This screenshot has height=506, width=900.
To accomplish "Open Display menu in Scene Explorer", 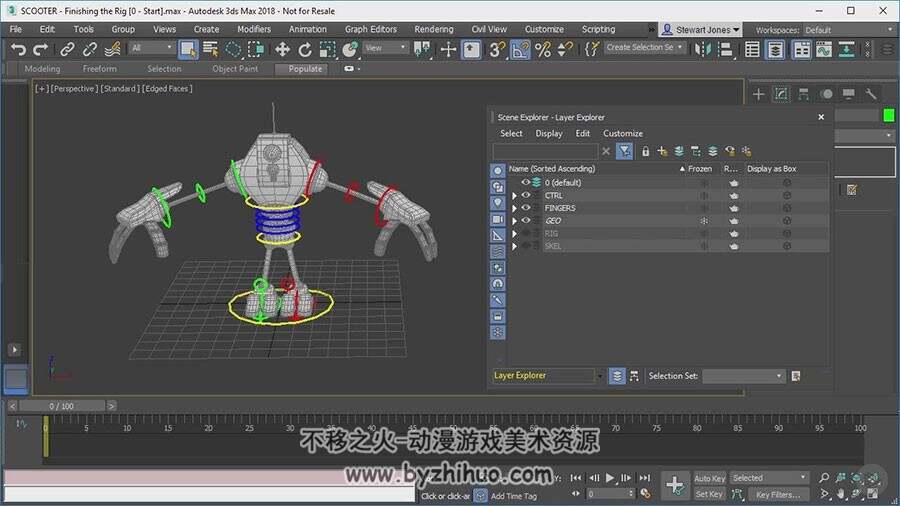I will [549, 134].
